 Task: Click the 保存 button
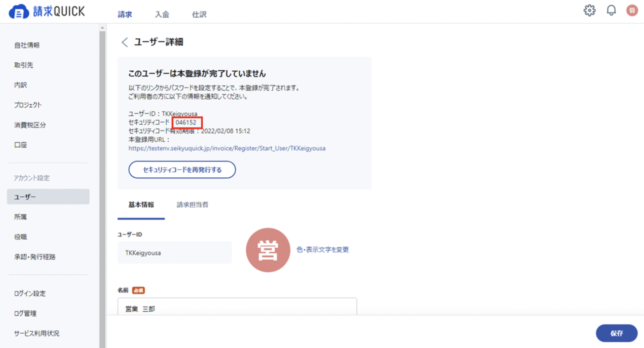pos(617,333)
